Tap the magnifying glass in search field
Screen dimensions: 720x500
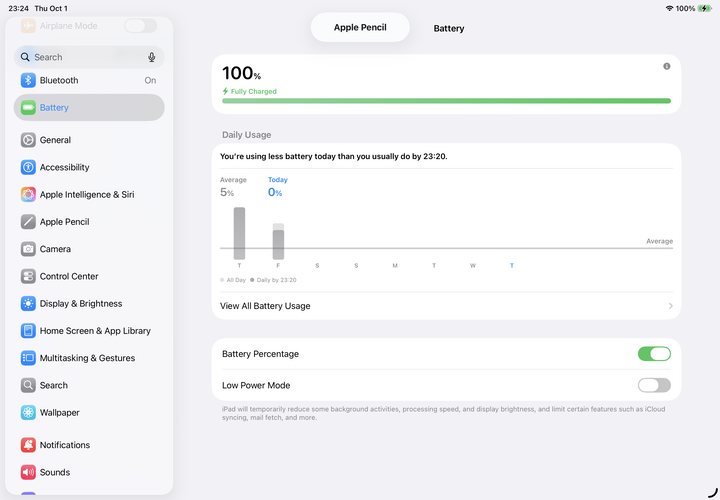coord(25,57)
